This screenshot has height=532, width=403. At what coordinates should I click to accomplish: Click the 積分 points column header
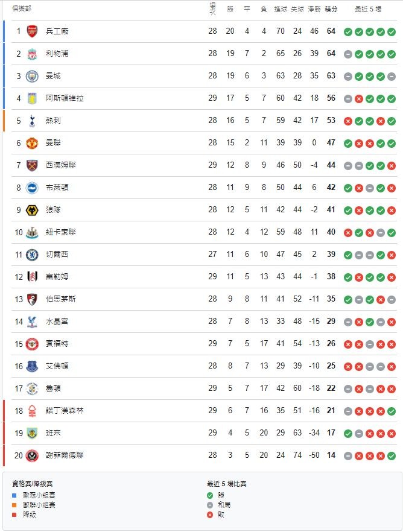(331, 9)
